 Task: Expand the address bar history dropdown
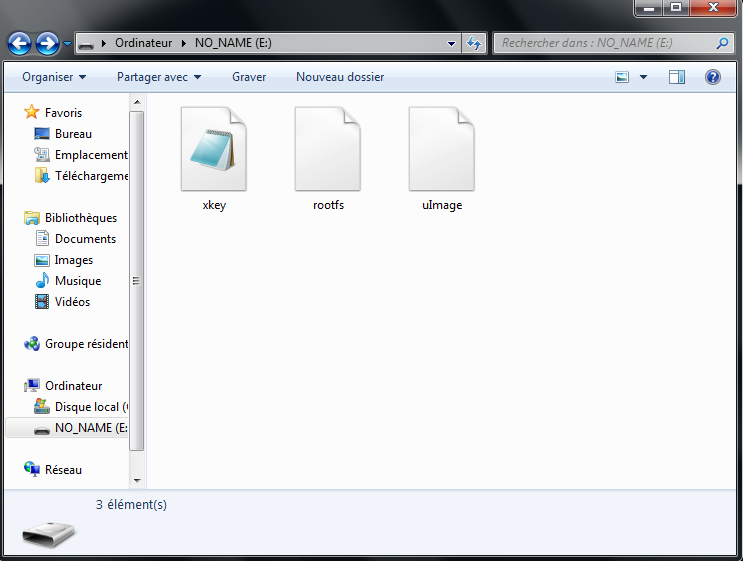pos(452,44)
